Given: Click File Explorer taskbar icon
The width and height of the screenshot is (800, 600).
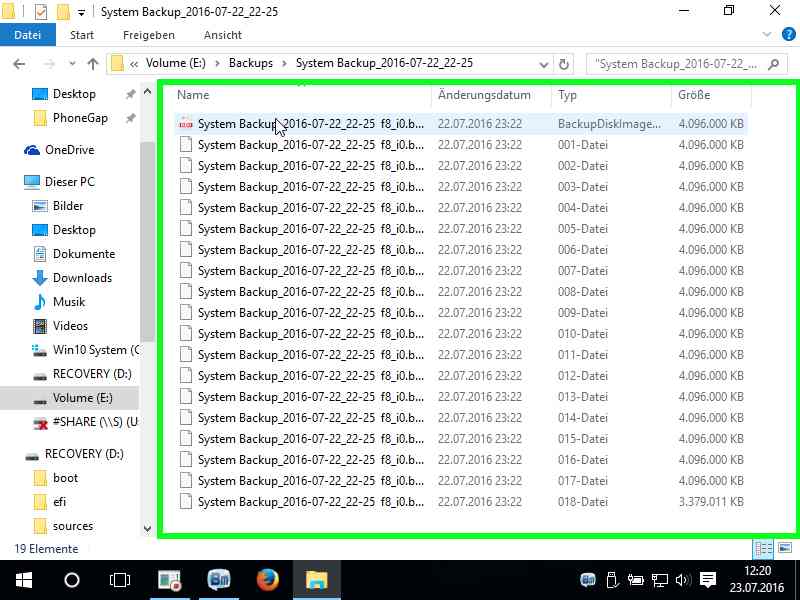Looking at the screenshot, I should coord(317,580).
